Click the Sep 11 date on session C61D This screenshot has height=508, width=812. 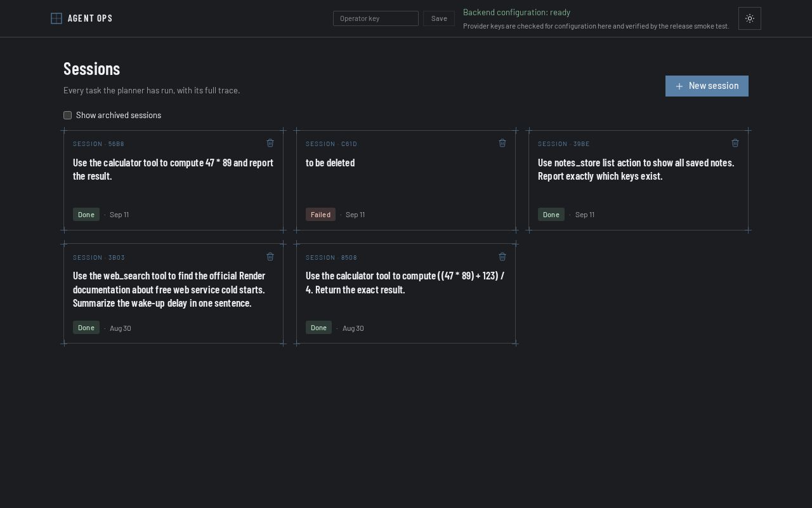click(x=355, y=215)
